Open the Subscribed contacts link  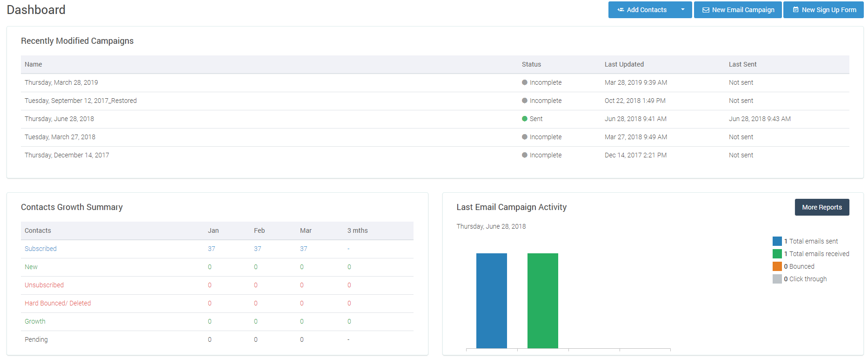click(40, 249)
